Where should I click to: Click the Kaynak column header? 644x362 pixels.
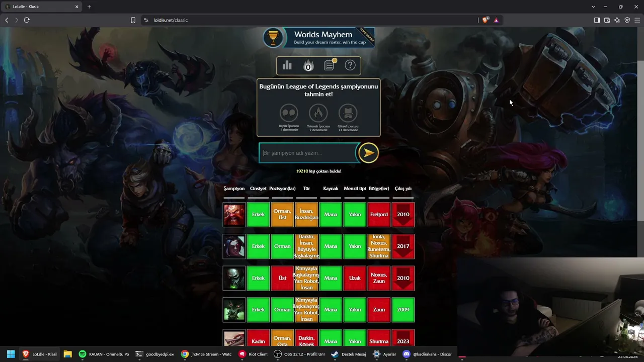pos(331,189)
